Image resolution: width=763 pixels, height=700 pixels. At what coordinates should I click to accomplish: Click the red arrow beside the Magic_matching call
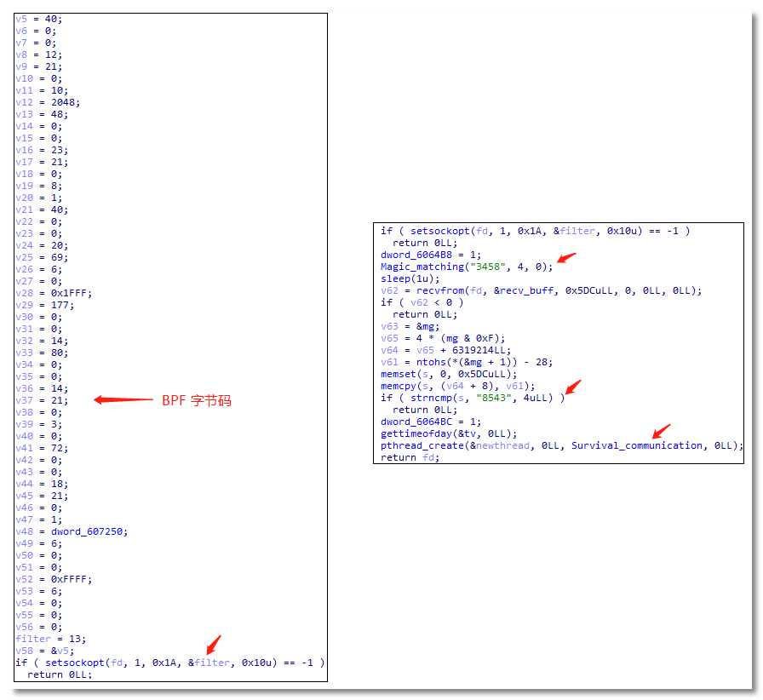click(x=566, y=258)
